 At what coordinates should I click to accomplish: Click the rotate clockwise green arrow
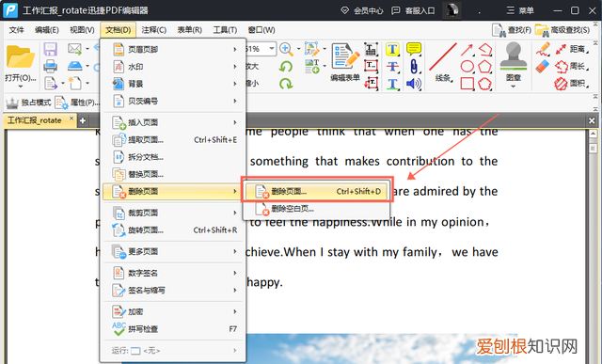(x=286, y=84)
